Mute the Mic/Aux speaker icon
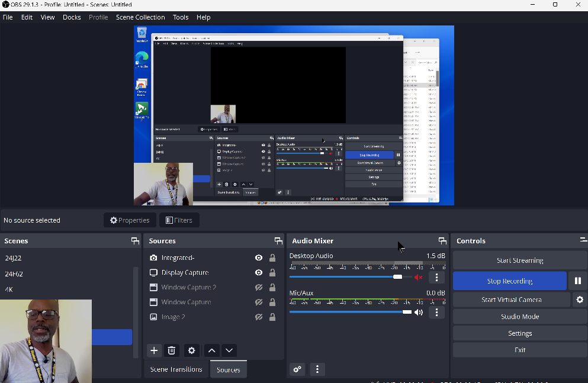 [419, 312]
